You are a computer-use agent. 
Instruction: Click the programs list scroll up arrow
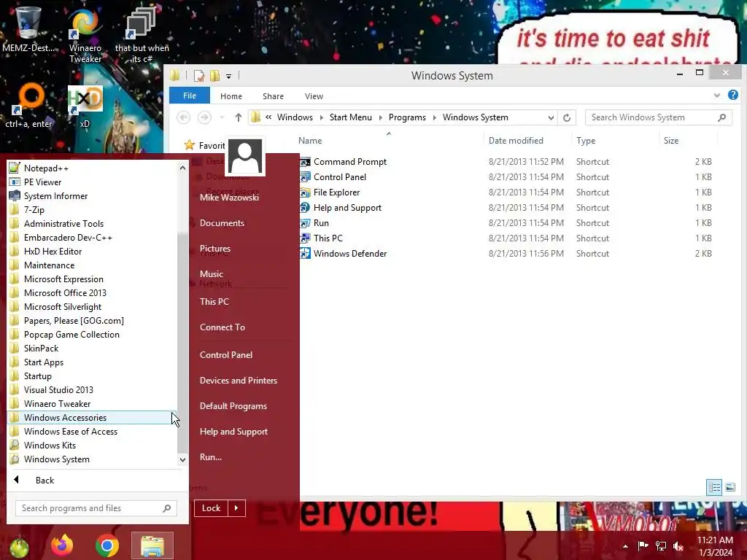pos(182,168)
